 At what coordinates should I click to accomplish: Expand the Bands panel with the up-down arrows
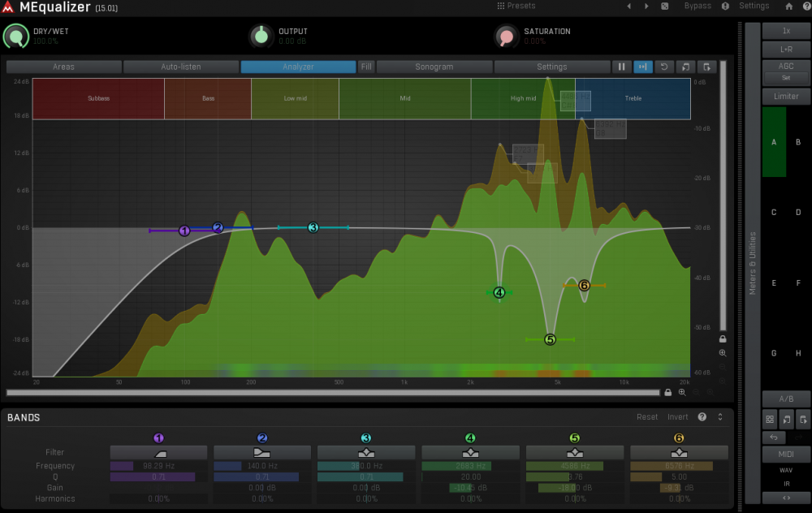719,416
